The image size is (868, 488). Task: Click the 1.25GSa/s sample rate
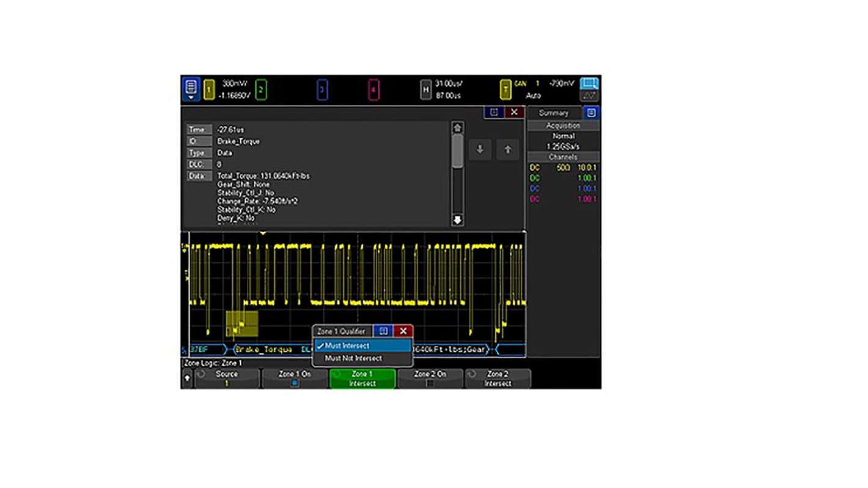(563, 147)
